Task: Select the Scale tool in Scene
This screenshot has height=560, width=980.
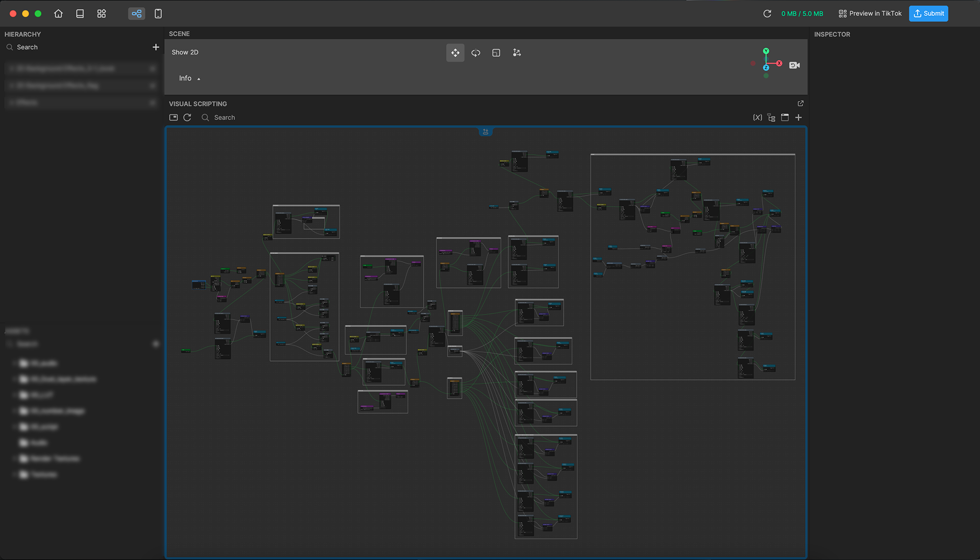Action: (x=496, y=53)
